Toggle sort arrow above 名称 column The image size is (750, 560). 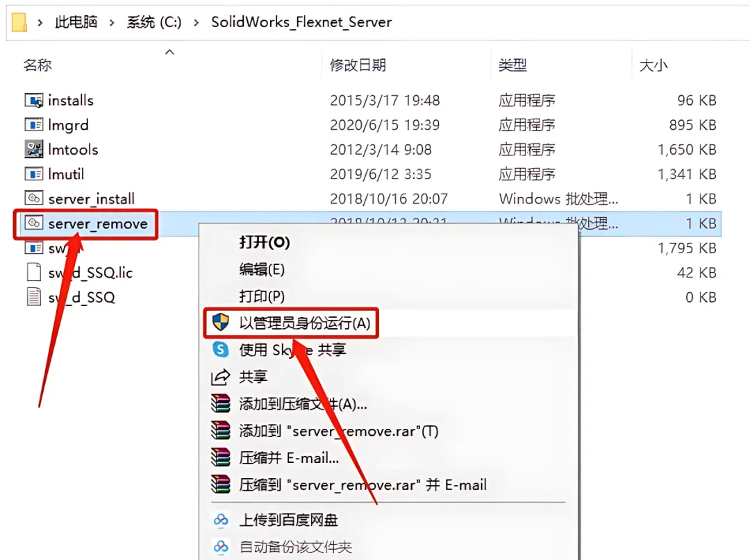[169, 52]
